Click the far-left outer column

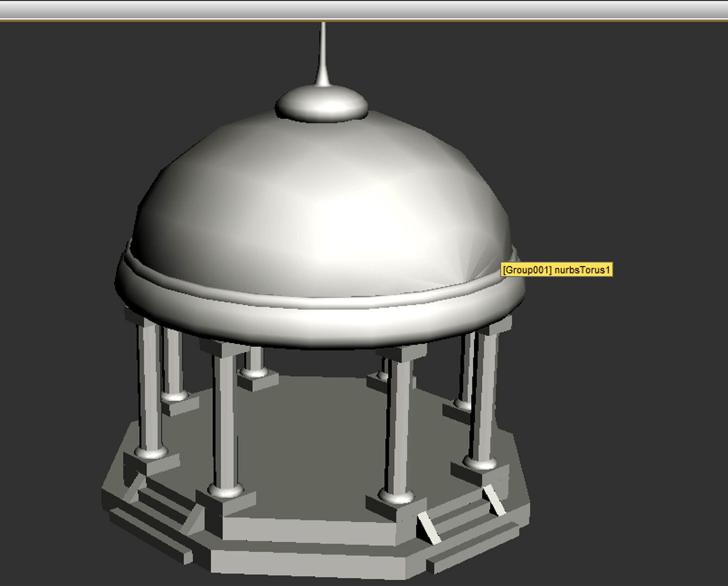pos(149,385)
